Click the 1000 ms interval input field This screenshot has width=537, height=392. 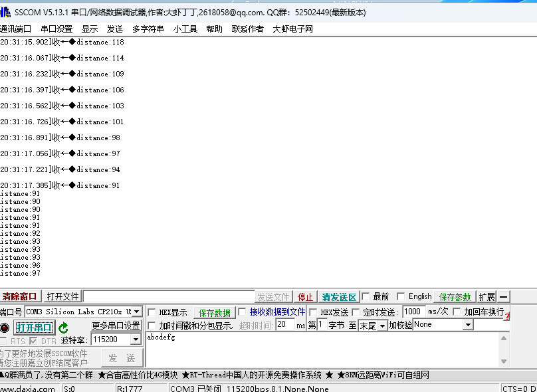pos(413,312)
